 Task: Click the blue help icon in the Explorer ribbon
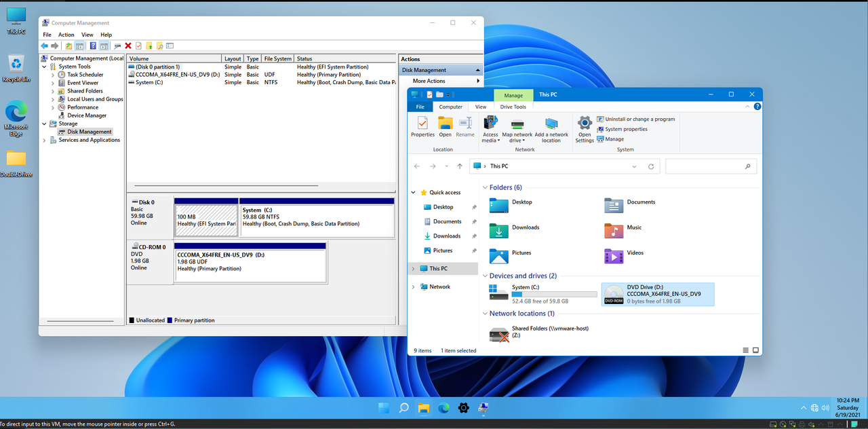[x=757, y=107]
